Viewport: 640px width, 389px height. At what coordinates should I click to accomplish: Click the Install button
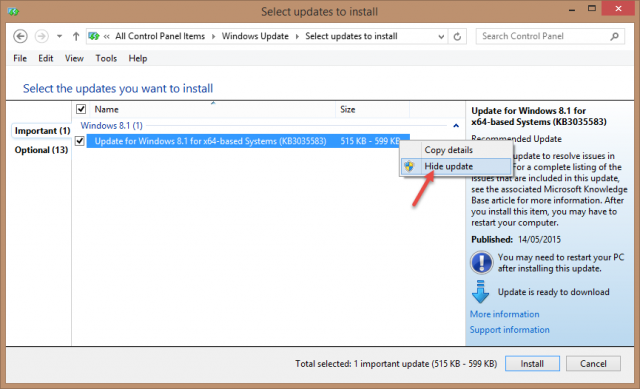(x=532, y=363)
